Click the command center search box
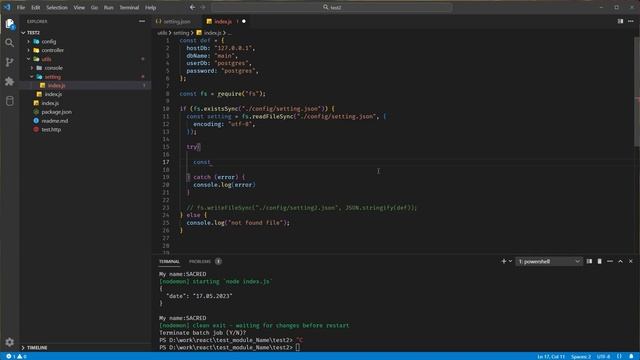Viewport: 640px width, 360px height. point(332,7)
